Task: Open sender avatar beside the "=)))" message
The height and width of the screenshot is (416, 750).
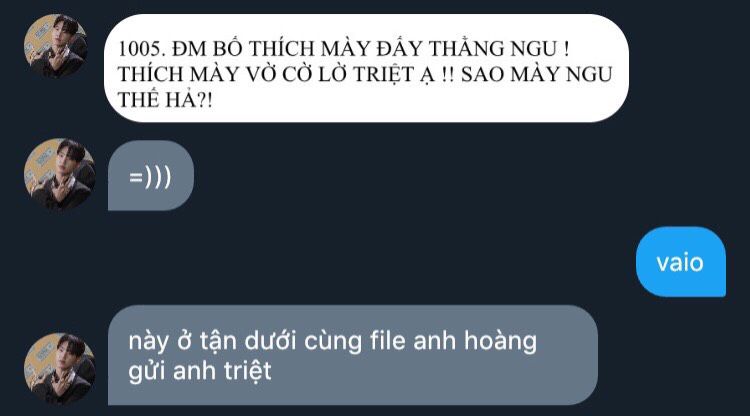Action: point(59,174)
